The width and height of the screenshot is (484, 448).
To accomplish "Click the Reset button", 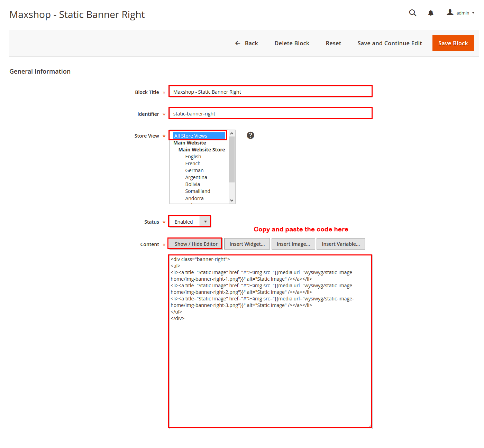I will pyautogui.click(x=333, y=43).
